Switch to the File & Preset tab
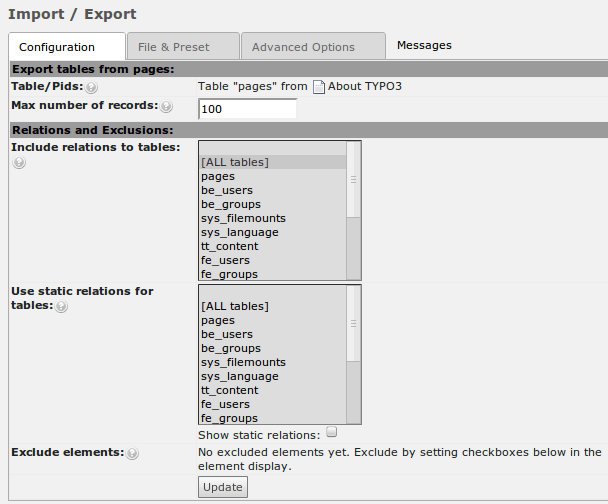This screenshot has width=608, height=504. [x=183, y=46]
